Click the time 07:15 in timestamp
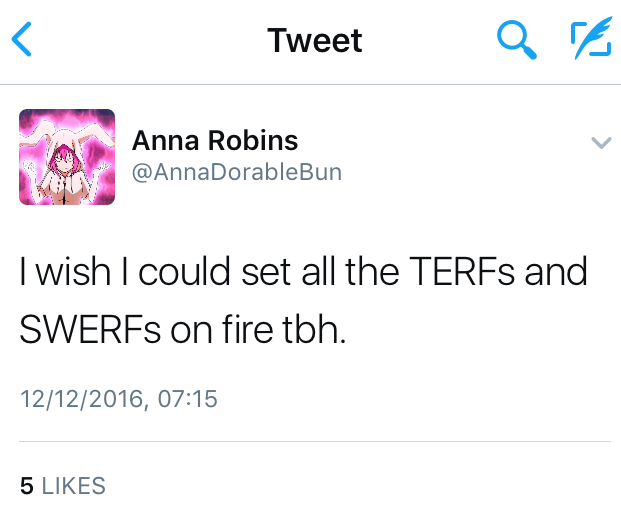 point(187,400)
